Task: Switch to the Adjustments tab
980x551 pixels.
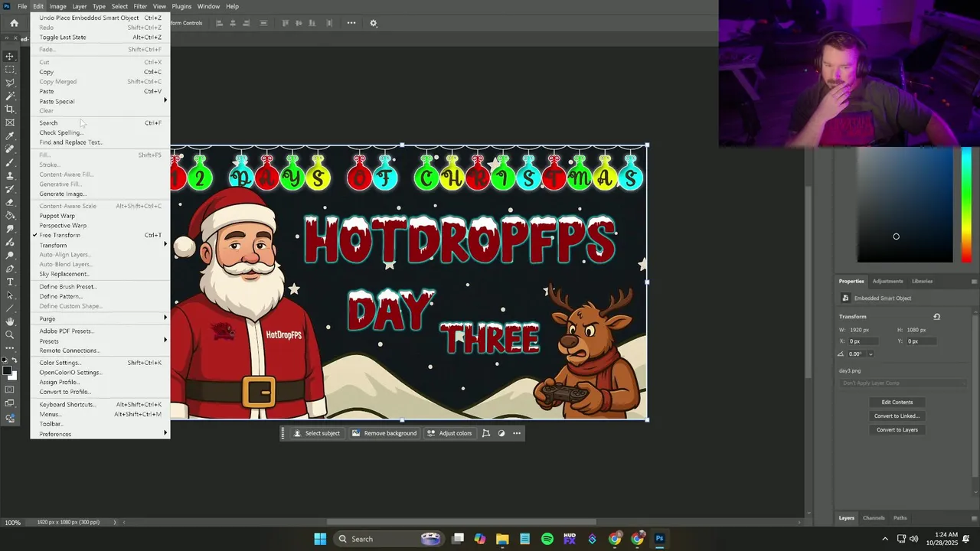Action: 887,281
